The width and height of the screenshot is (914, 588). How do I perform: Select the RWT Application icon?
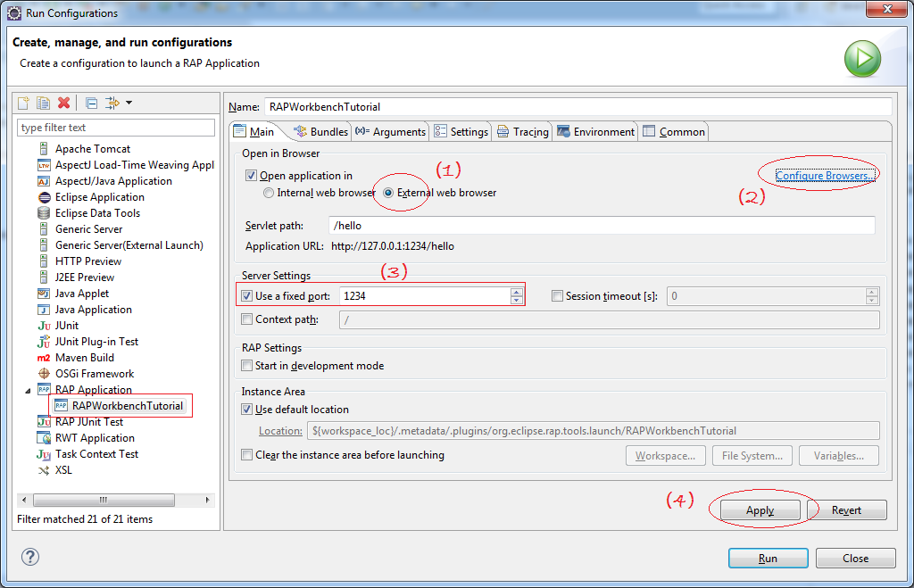coord(44,437)
